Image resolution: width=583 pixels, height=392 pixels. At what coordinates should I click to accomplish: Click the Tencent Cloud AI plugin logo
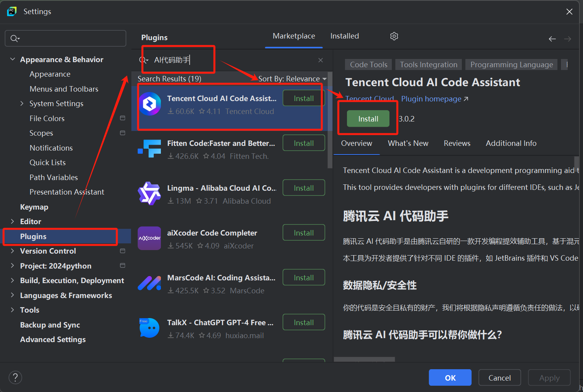coord(149,104)
